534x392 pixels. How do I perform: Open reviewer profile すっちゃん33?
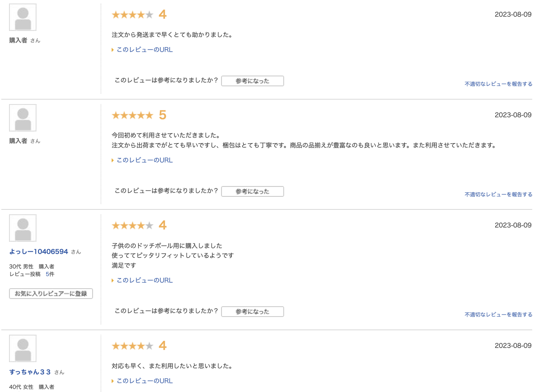(x=30, y=372)
